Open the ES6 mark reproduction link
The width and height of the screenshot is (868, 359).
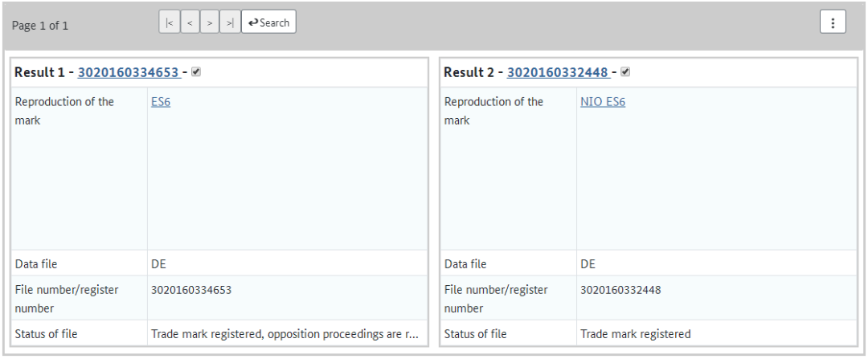click(161, 102)
